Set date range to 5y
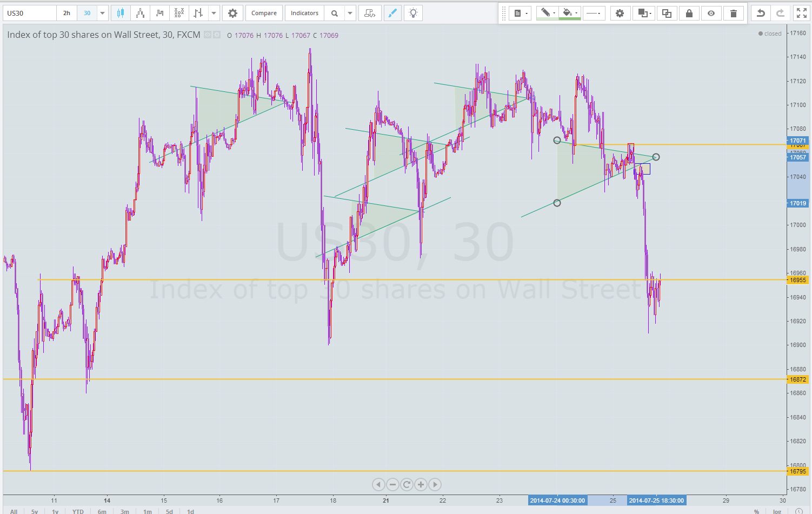812x514 pixels. [x=35, y=511]
